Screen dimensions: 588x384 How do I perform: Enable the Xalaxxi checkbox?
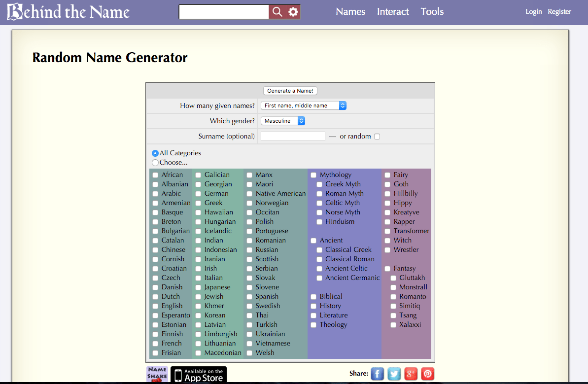click(x=393, y=325)
